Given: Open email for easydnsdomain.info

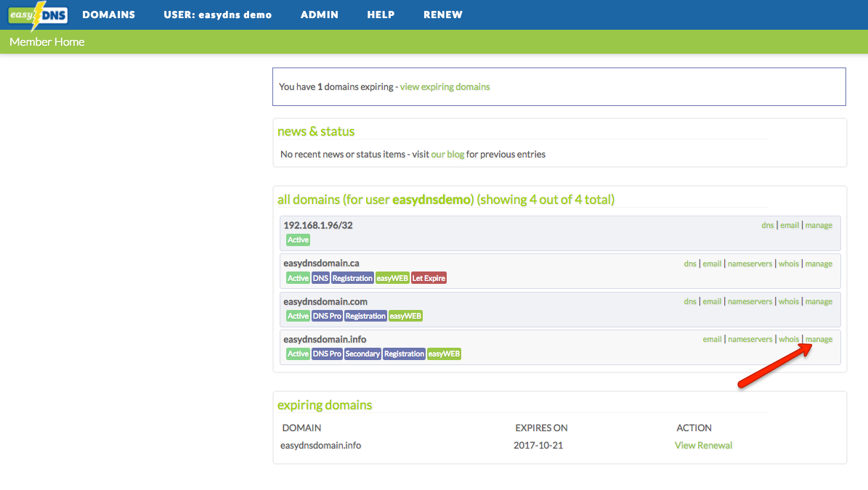Looking at the screenshot, I should click(712, 339).
